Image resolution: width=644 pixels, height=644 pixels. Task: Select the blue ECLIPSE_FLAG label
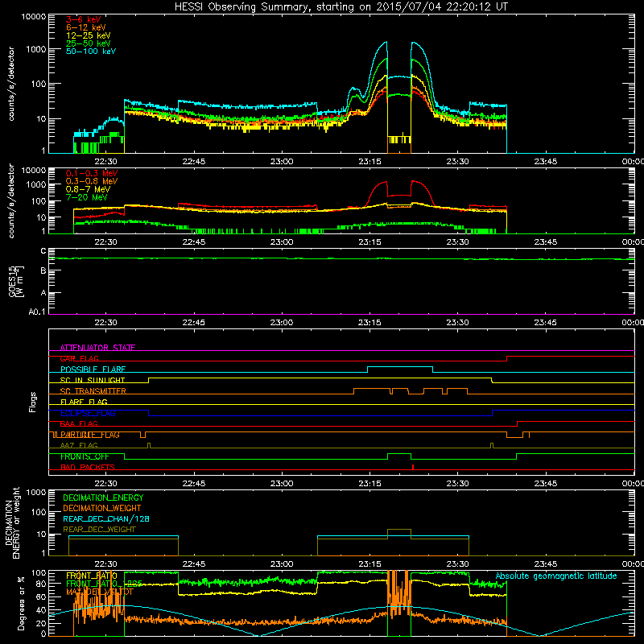(88, 413)
